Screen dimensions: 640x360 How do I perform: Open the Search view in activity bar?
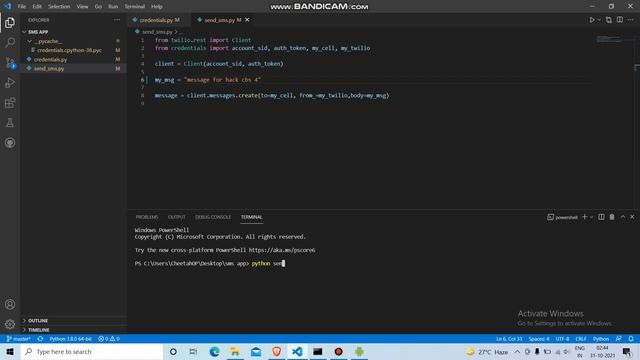coord(10,42)
